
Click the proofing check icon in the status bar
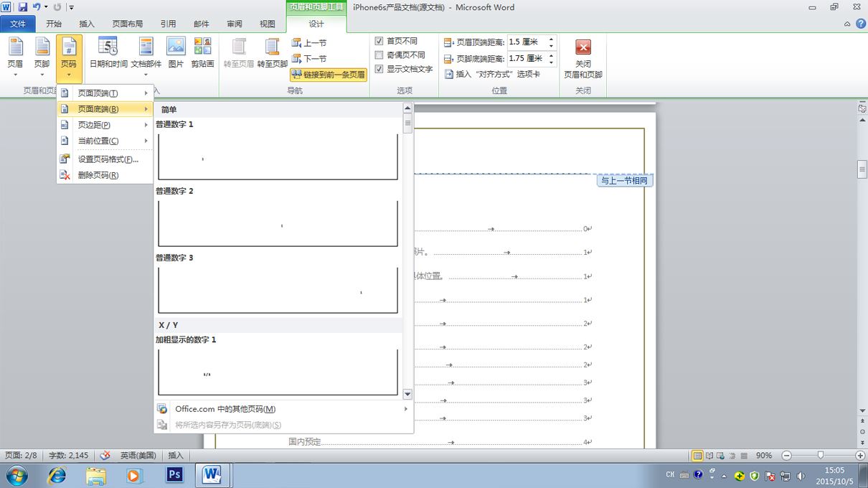click(105, 455)
